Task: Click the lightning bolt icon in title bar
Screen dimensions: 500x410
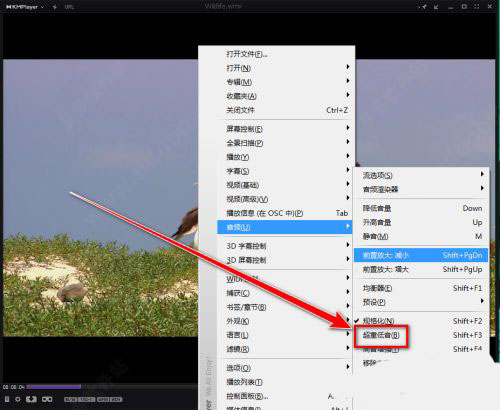Action: coord(55,7)
